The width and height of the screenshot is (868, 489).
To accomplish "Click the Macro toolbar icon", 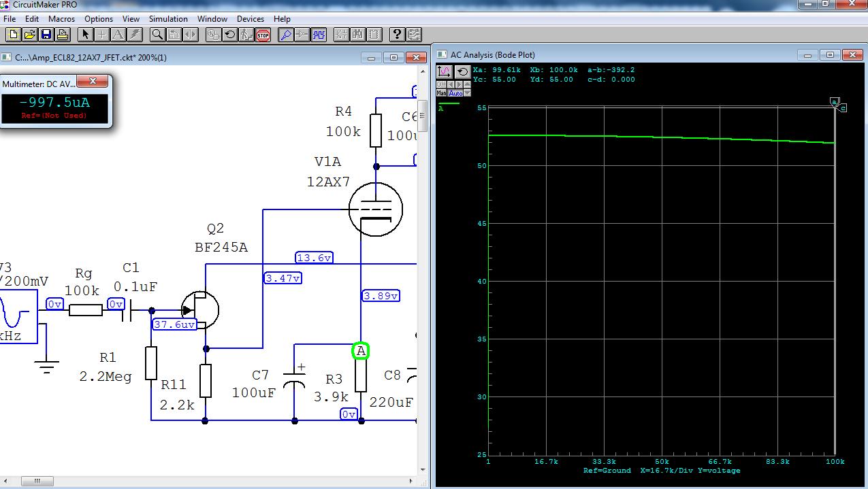I will pos(374,34).
